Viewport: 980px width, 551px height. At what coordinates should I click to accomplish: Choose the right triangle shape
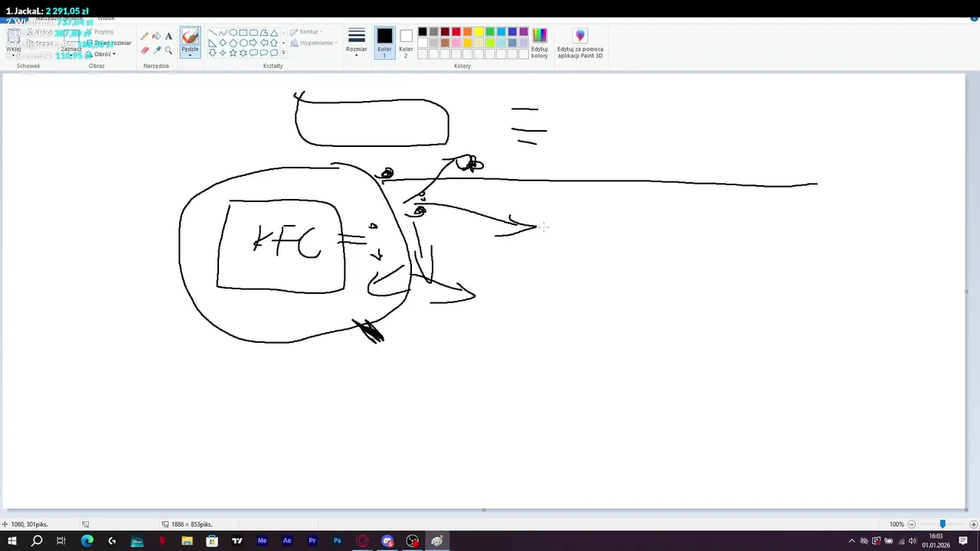point(213,43)
